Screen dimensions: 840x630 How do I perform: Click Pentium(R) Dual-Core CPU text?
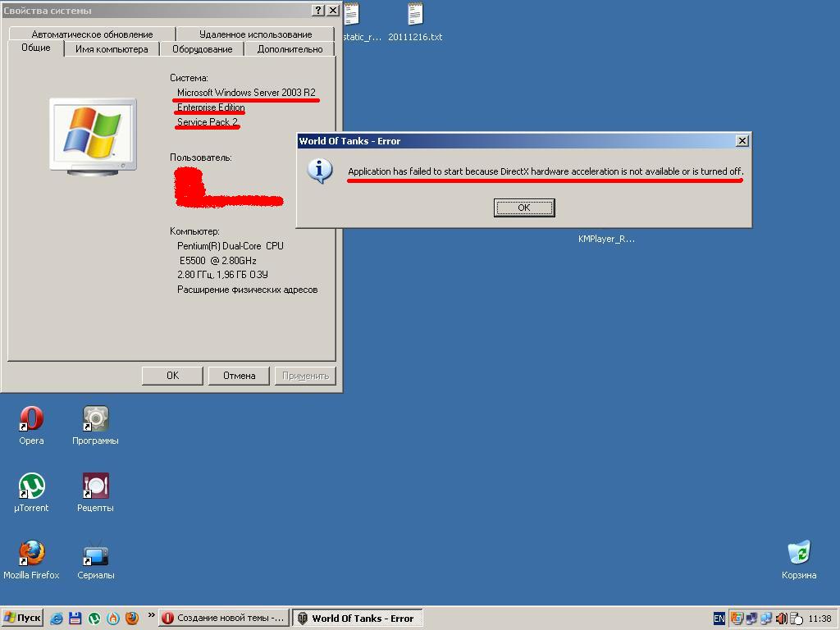pyautogui.click(x=231, y=246)
